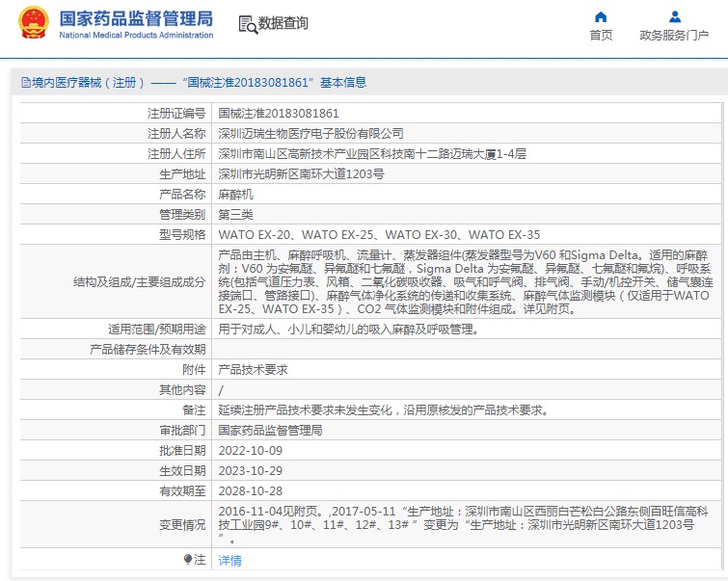Image resolution: width=728 pixels, height=581 pixels.
Task: Click the 产品技术要求 attachment text
Action: pos(253,369)
